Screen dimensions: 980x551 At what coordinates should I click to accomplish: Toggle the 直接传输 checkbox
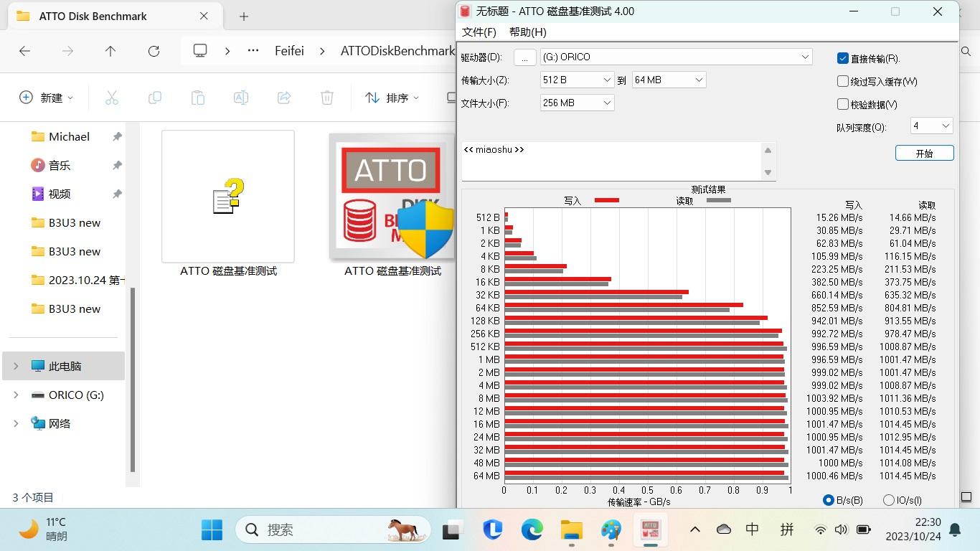click(843, 59)
